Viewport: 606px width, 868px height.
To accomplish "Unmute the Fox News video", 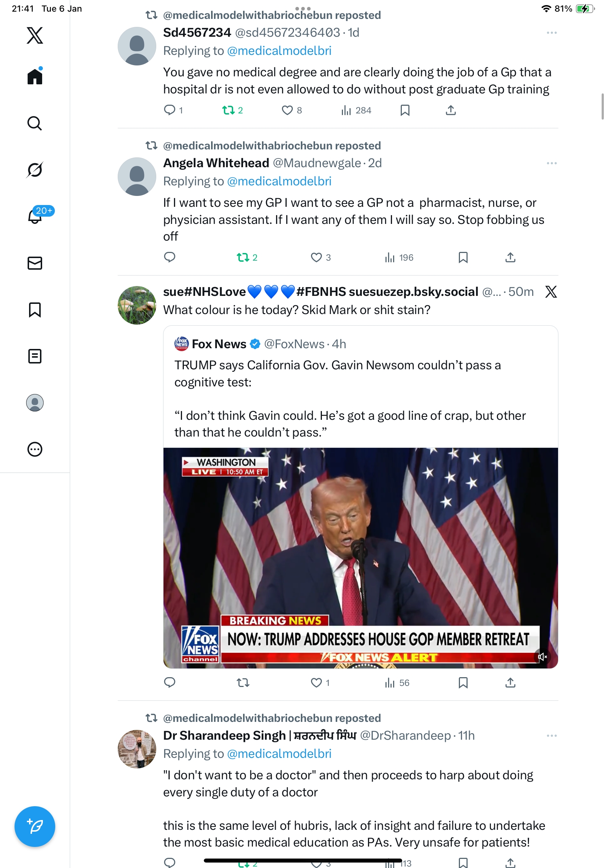I will coord(542,657).
